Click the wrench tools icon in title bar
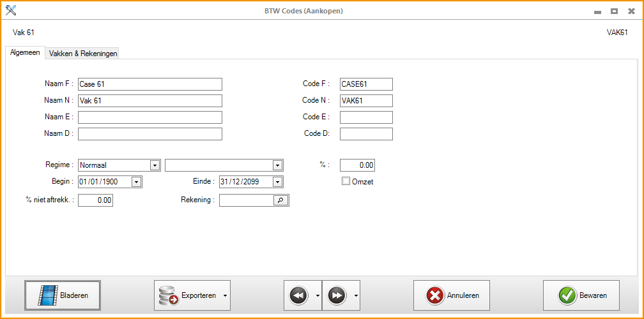Viewport: 644px width, 319px height. (x=11, y=10)
